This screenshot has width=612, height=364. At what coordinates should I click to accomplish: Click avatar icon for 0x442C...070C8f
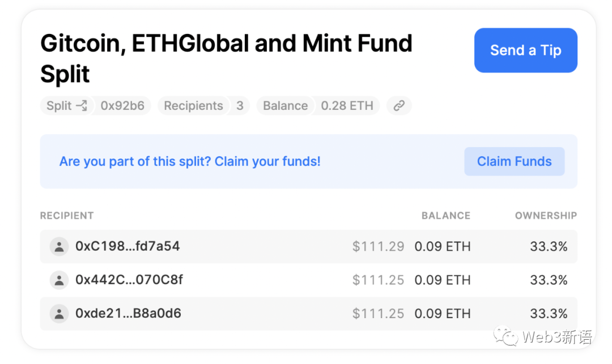[x=59, y=280]
